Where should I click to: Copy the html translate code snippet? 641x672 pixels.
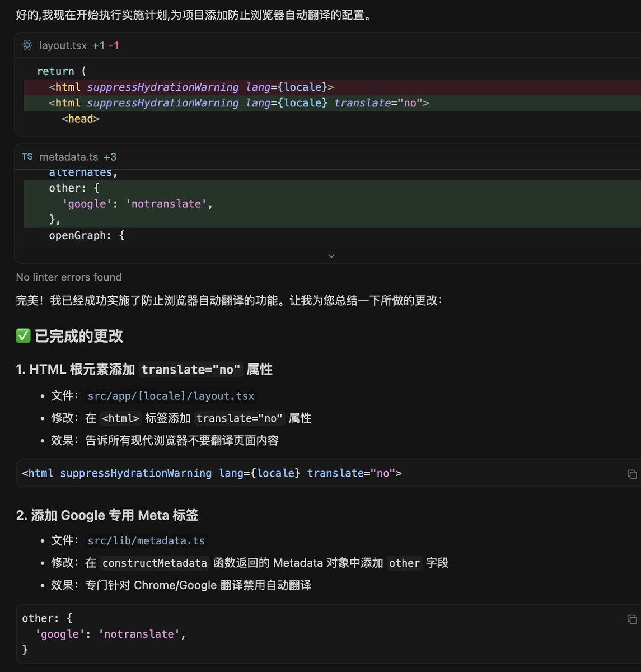632,474
